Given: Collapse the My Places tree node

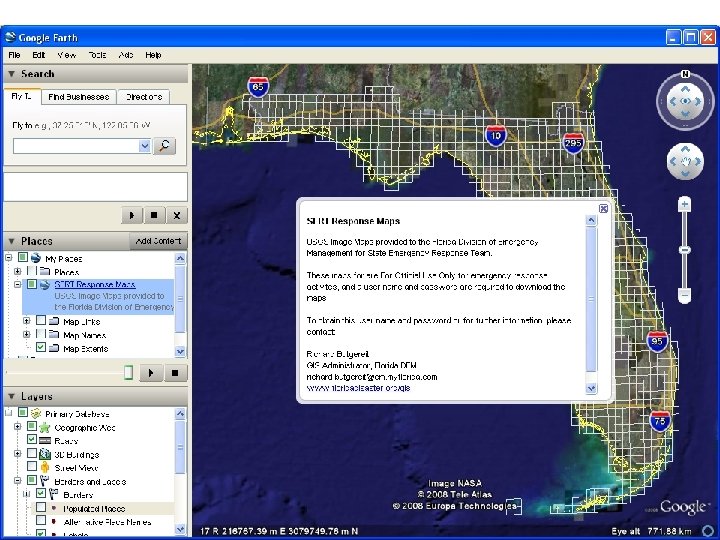Looking at the screenshot, I should click(x=8, y=258).
